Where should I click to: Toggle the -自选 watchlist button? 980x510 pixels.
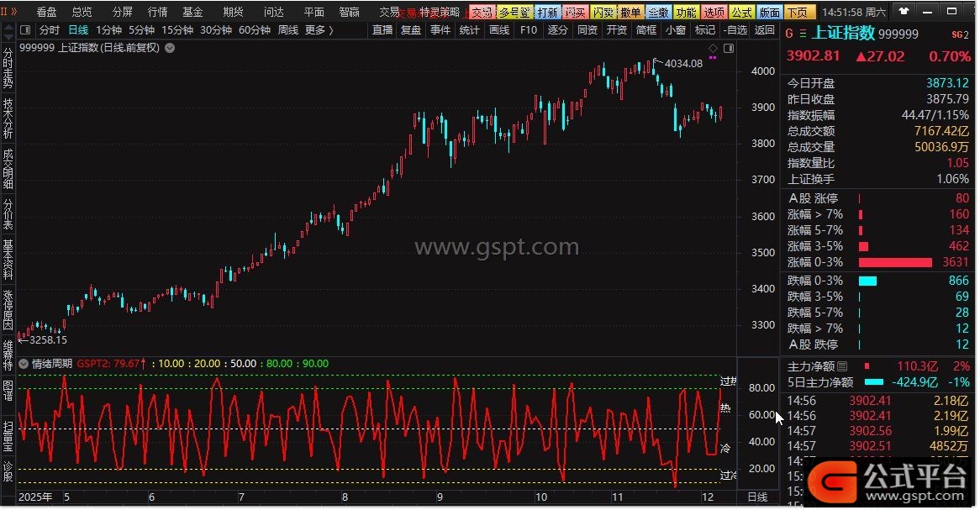click(x=736, y=30)
